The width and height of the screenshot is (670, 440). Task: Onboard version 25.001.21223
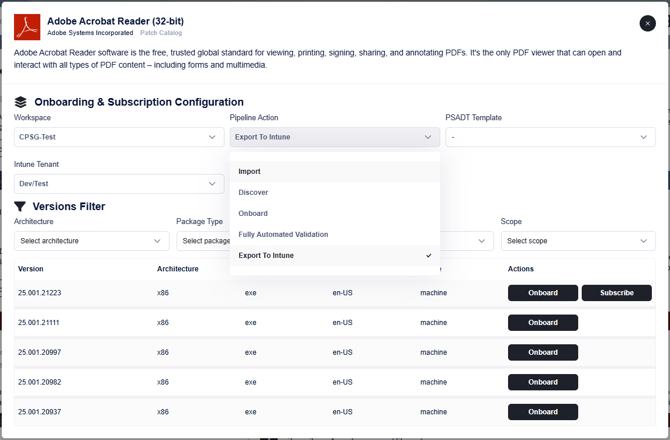543,293
